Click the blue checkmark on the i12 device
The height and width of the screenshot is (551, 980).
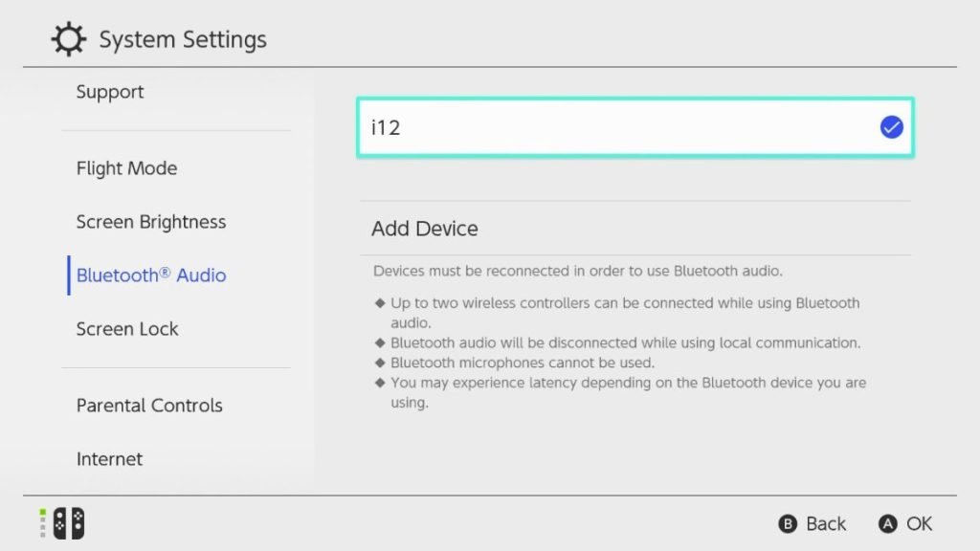[891, 126]
